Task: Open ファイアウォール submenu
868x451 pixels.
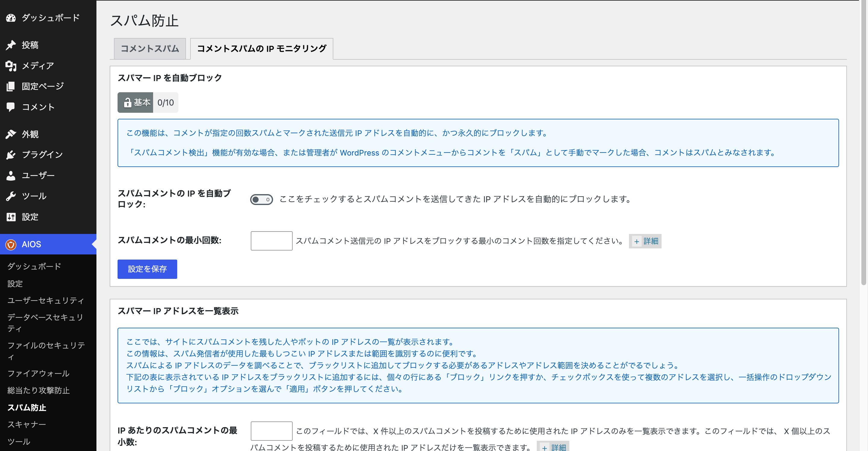Action: [x=38, y=374]
